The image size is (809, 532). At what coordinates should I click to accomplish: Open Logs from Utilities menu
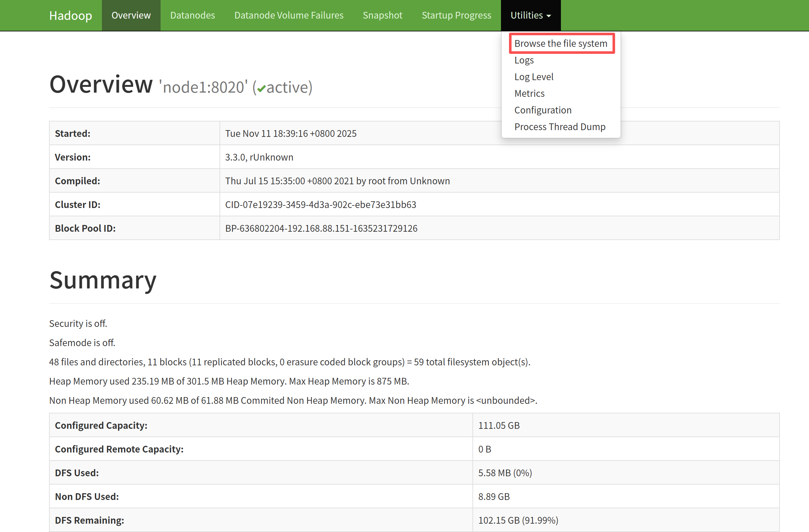click(524, 60)
